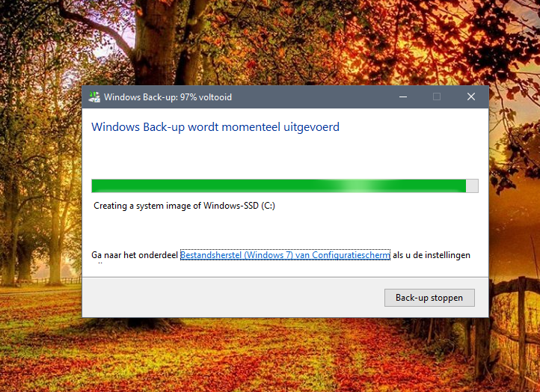Screen dimensions: 540x392
Task: Click the 'Windows Back-up wordt momenteel uitgevoerd' heading
Action: click(215, 127)
